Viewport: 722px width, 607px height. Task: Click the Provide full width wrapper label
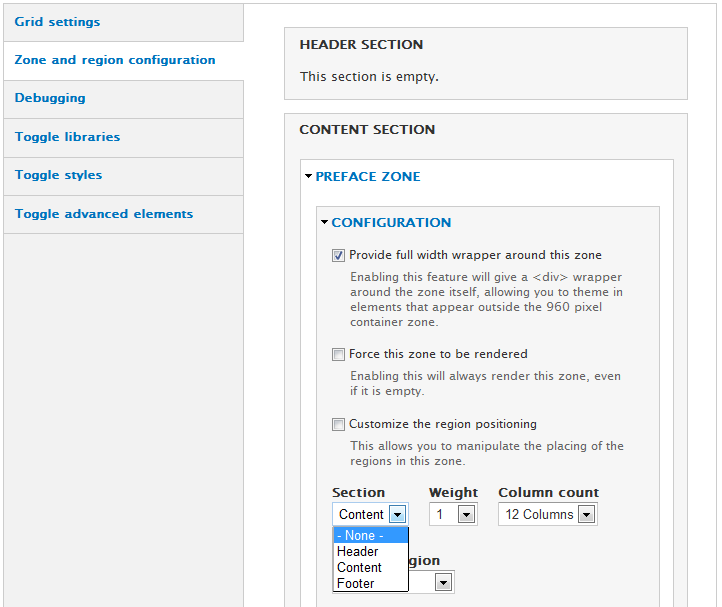tap(475, 255)
